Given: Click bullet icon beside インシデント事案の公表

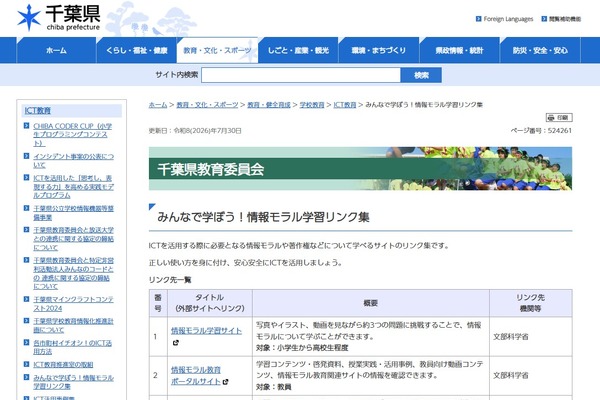Looking at the screenshot, I should pos(26,156).
